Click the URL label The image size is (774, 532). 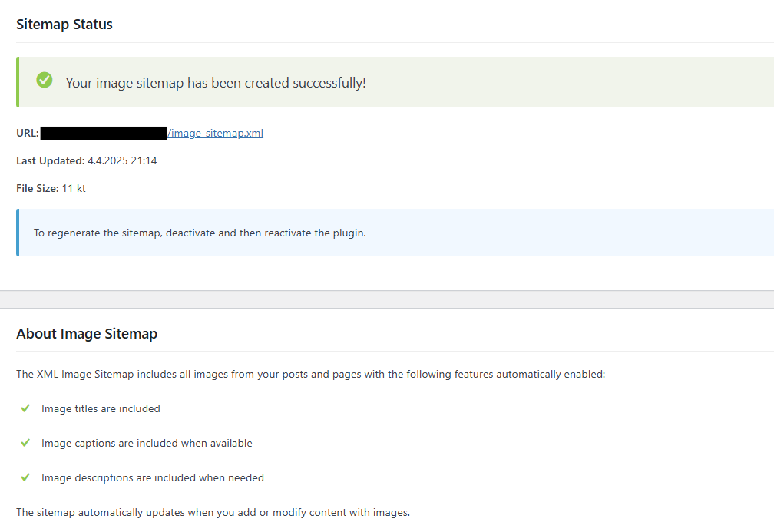[28, 134]
